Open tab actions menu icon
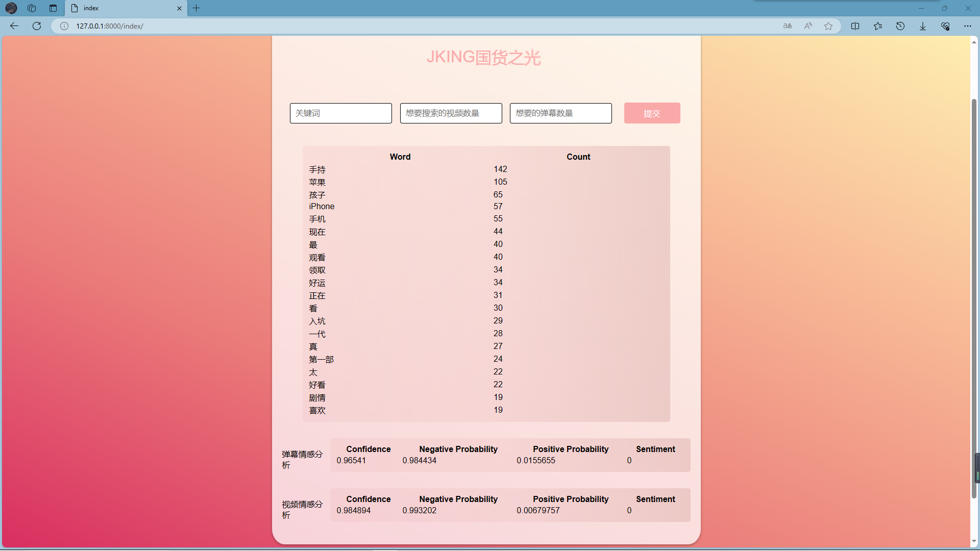 (53, 8)
